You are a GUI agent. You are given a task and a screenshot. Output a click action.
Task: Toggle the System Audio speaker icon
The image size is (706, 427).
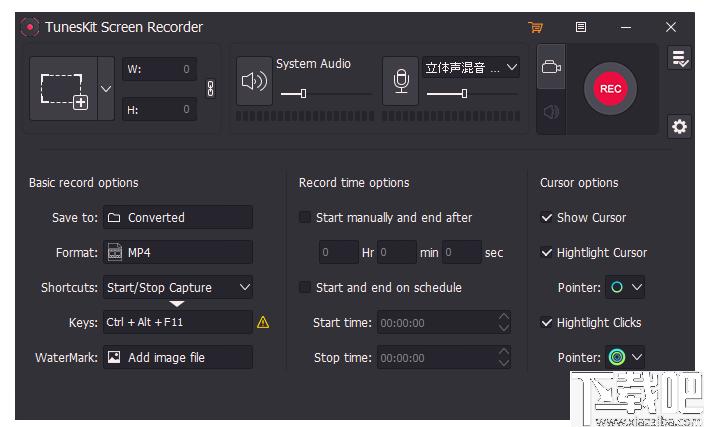click(x=254, y=82)
